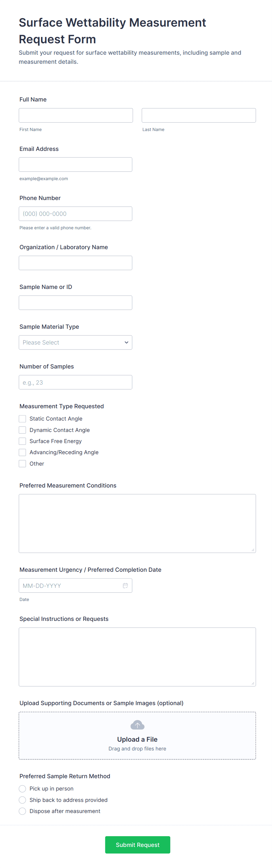The height and width of the screenshot is (868, 272).
Task: Check the Other measurement type box
Action: pos(23,464)
